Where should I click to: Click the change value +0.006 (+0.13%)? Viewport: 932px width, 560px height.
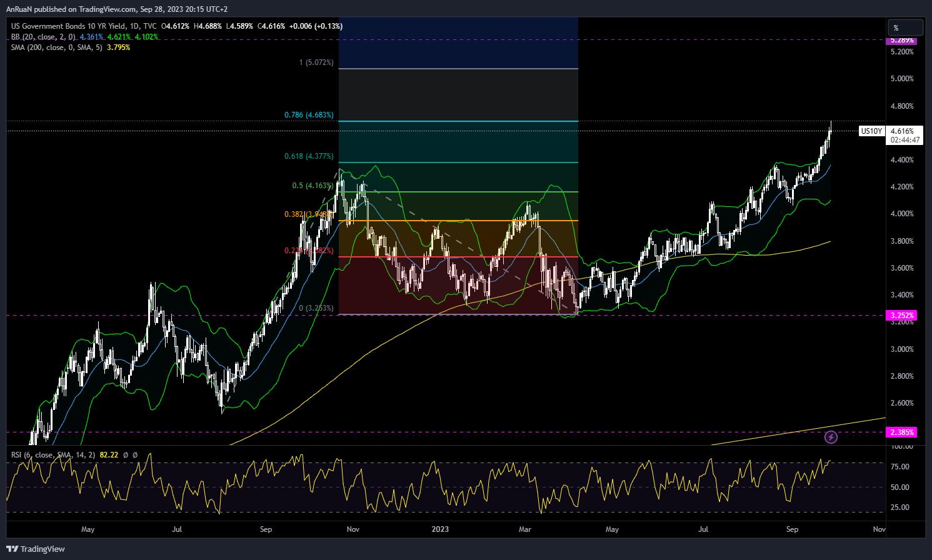[x=316, y=26]
